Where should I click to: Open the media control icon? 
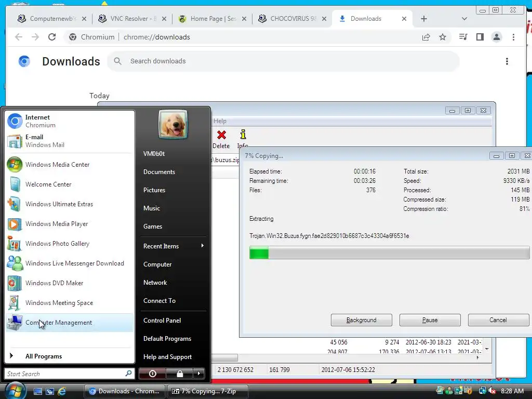point(463,37)
